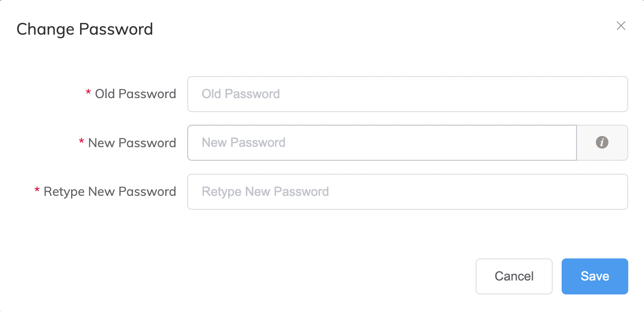Screen dimensions: 644x312
Task: Activate the blue Save action
Action: point(594,276)
